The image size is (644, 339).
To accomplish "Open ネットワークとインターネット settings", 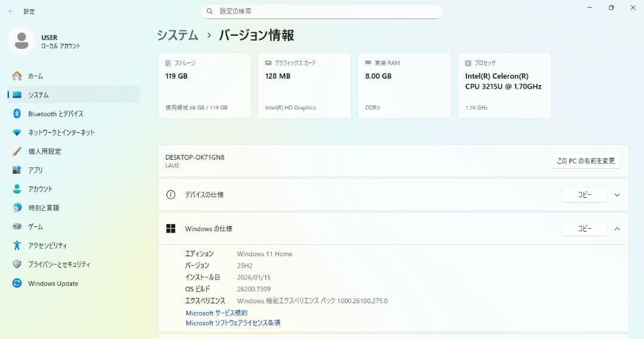I will [73, 133].
